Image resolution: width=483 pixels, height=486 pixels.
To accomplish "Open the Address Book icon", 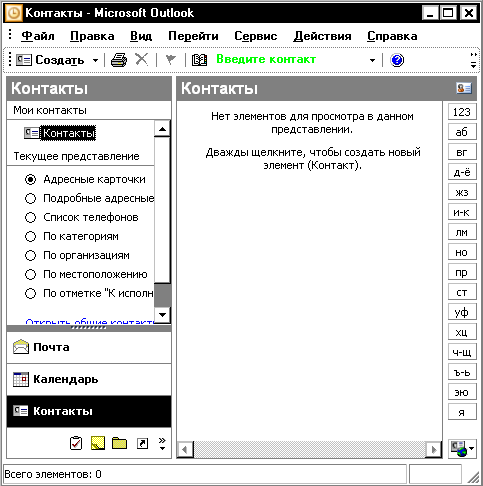I will click(199, 60).
